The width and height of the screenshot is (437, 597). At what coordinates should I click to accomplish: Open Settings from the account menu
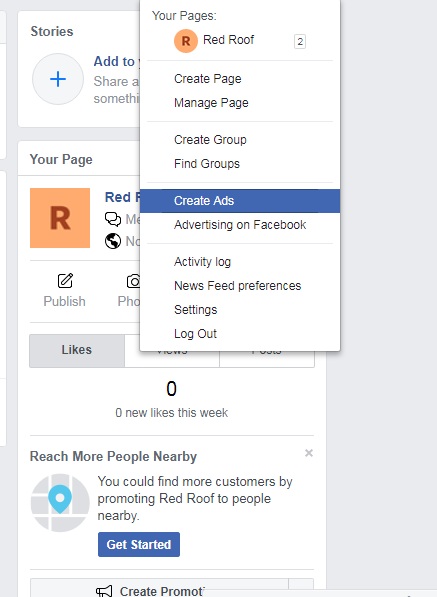pos(196,310)
